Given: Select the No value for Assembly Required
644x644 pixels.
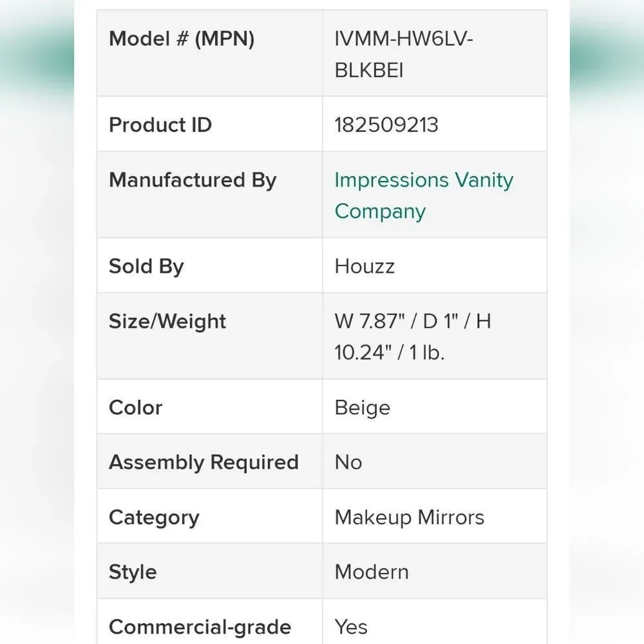Looking at the screenshot, I should 348,462.
